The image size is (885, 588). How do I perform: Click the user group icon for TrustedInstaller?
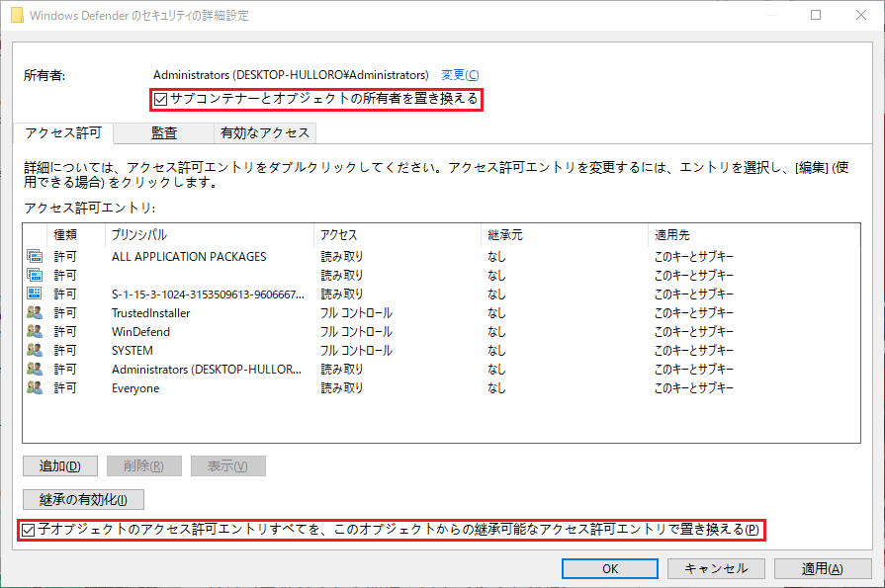35,312
